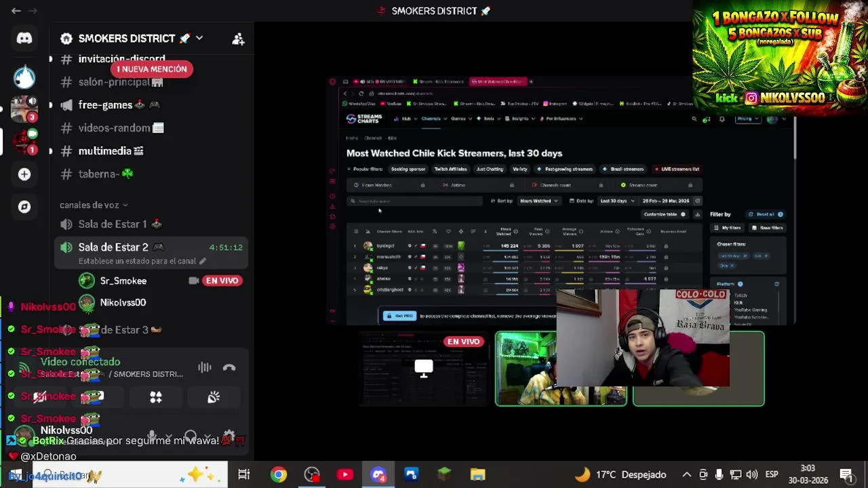
Task: Toggle the Brazil streamers filter chip
Action: click(623, 169)
